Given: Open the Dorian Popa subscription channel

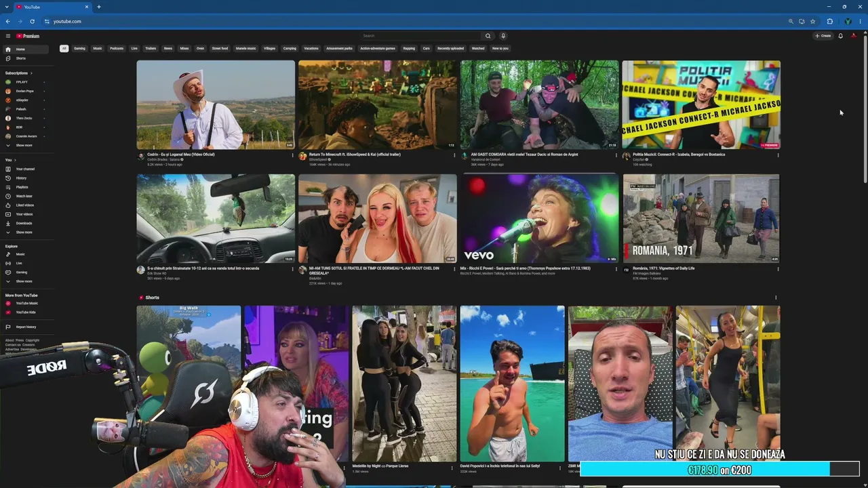Looking at the screenshot, I should (x=26, y=91).
